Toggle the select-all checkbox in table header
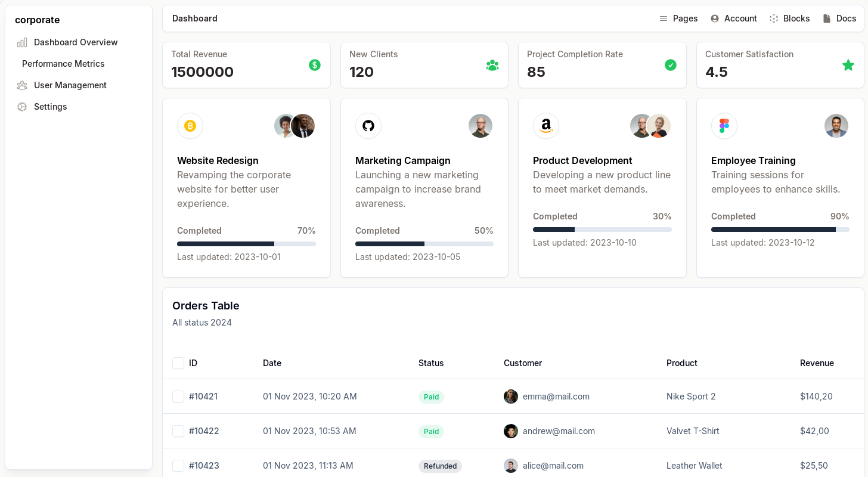The width and height of the screenshot is (868, 477). click(x=178, y=363)
